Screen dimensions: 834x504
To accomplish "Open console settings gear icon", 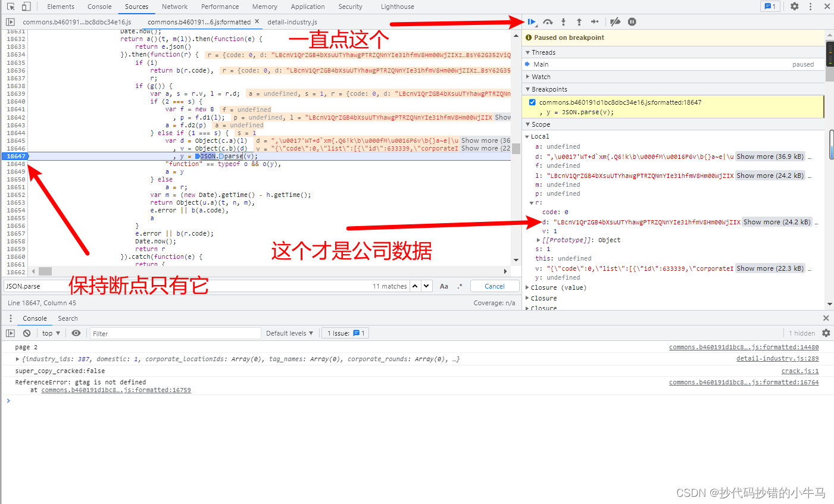I will tap(826, 333).
